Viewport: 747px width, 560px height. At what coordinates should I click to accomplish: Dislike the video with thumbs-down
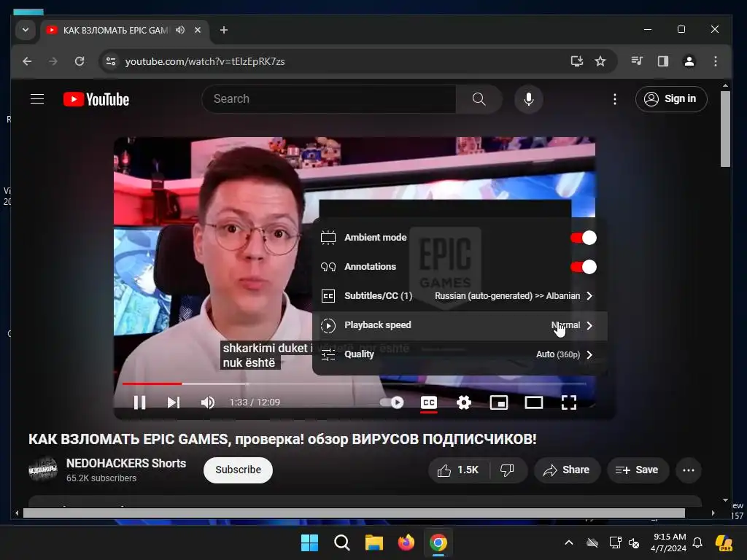point(508,470)
